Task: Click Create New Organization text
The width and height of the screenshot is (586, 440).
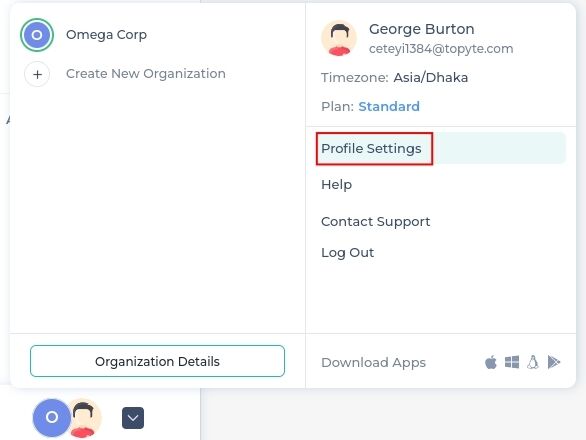Action: click(x=146, y=74)
